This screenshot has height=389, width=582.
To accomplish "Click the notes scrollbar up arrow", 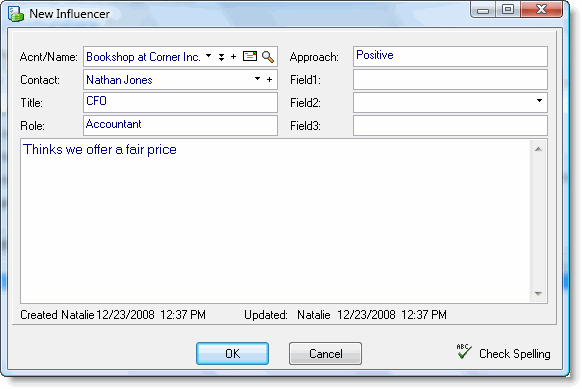I will 538,149.
